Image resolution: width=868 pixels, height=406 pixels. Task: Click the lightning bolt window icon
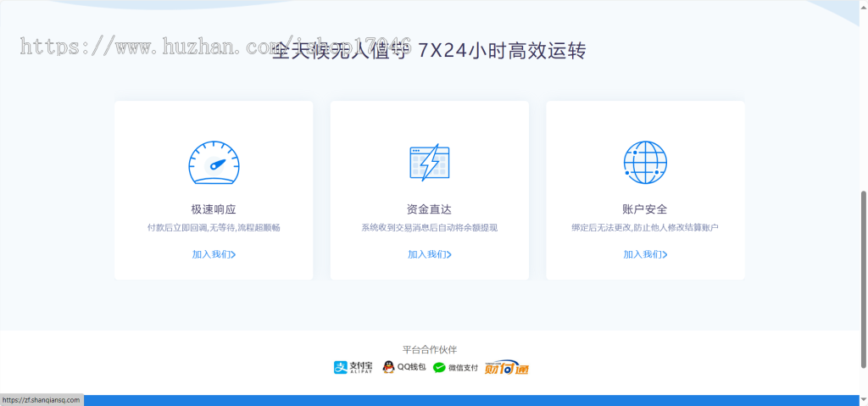tap(429, 161)
